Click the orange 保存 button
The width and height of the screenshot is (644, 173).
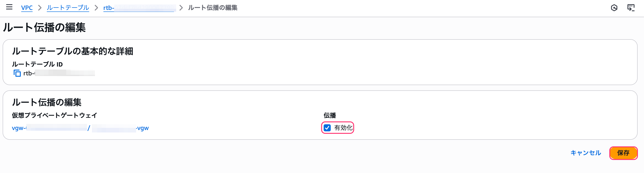coord(623,153)
